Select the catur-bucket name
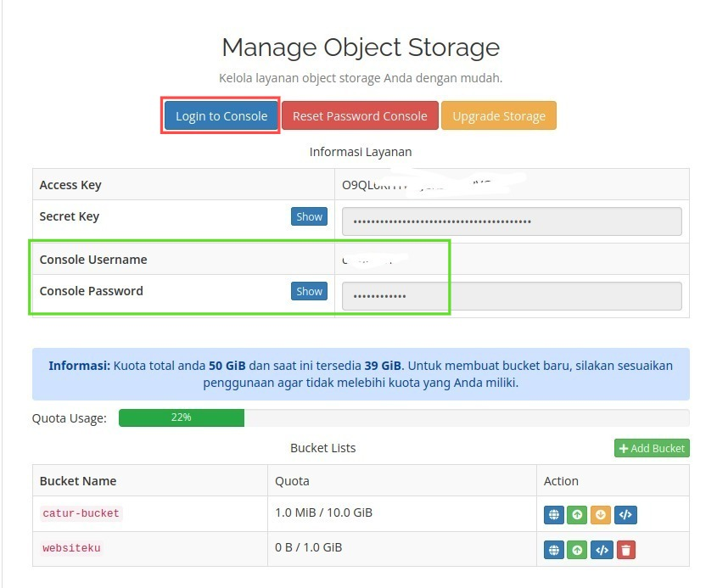Viewport: 717px width, 588px height. (81, 513)
